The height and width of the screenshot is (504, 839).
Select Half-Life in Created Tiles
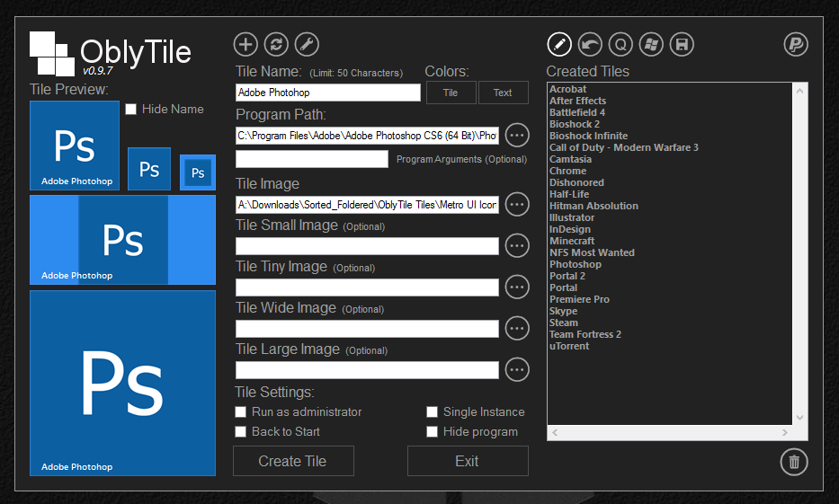click(x=569, y=195)
